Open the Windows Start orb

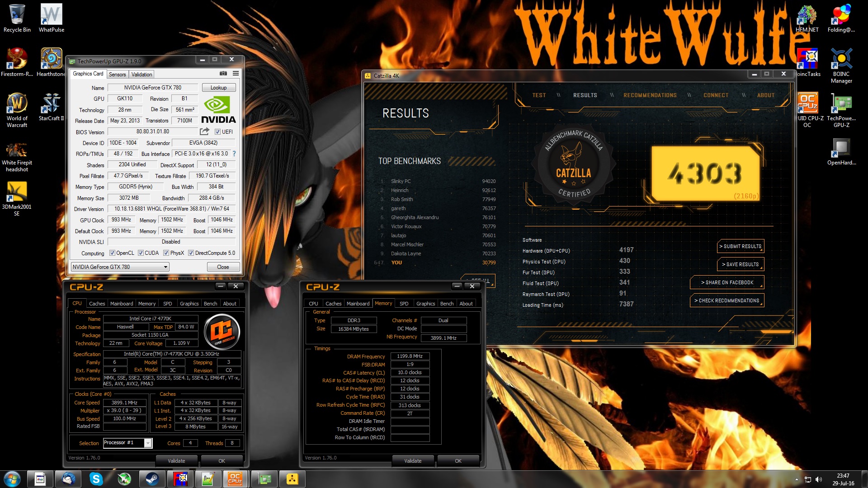tap(12, 479)
